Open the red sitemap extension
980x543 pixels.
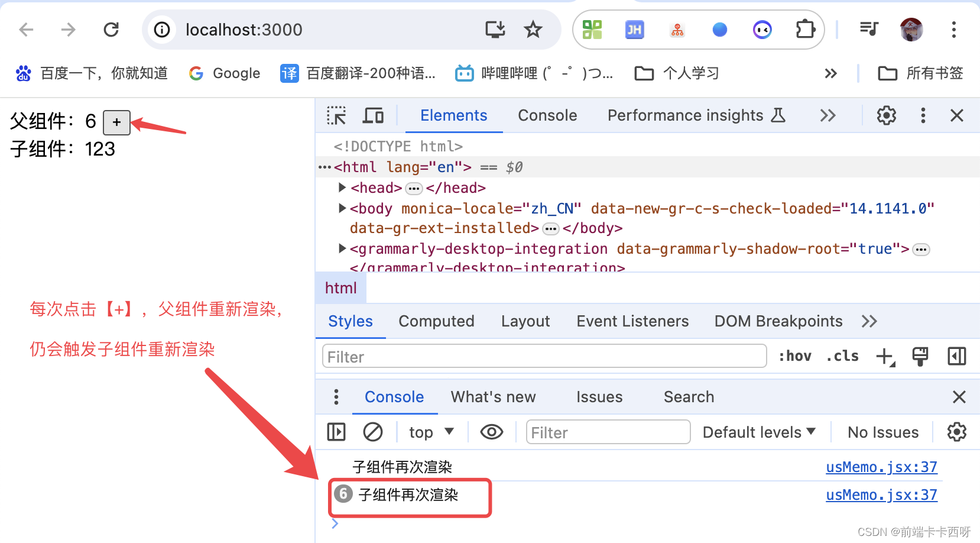pyautogui.click(x=677, y=30)
